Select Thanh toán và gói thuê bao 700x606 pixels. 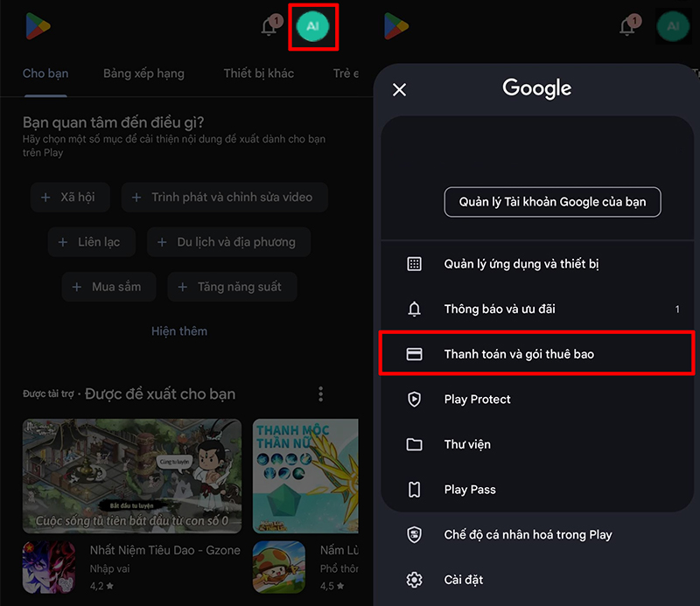pos(519,354)
